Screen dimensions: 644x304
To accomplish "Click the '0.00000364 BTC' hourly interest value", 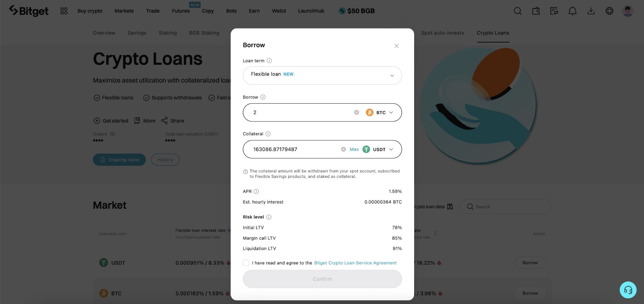I will [x=383, y=202].
